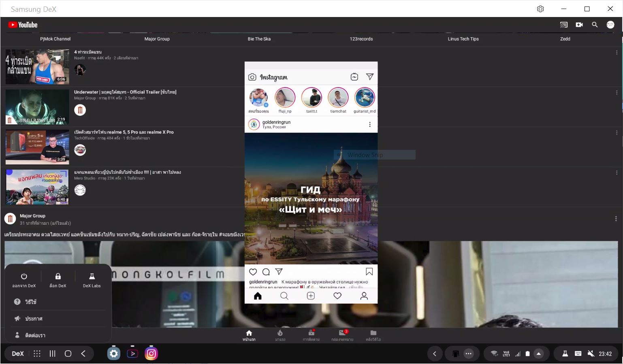Cast YouTube to a device
Viewport: 623px width, 364px height.
[x=564, y=25]
